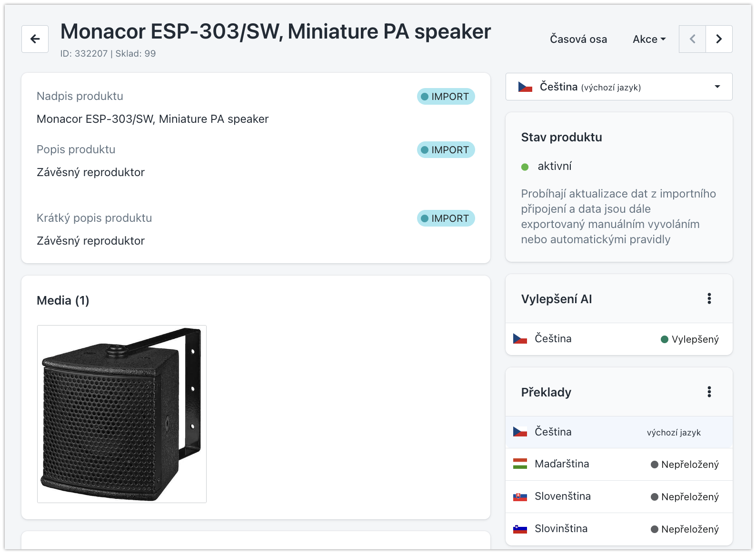
Task: Open the Vylepšení AI three-dot menu
Action: tap(709, 298)
